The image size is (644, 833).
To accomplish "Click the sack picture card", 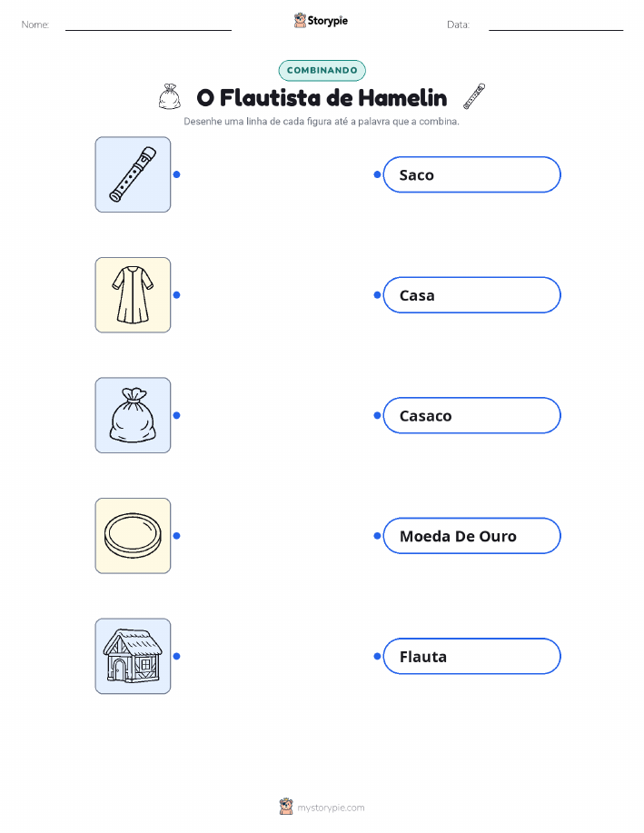I will (x=133, y=415).
